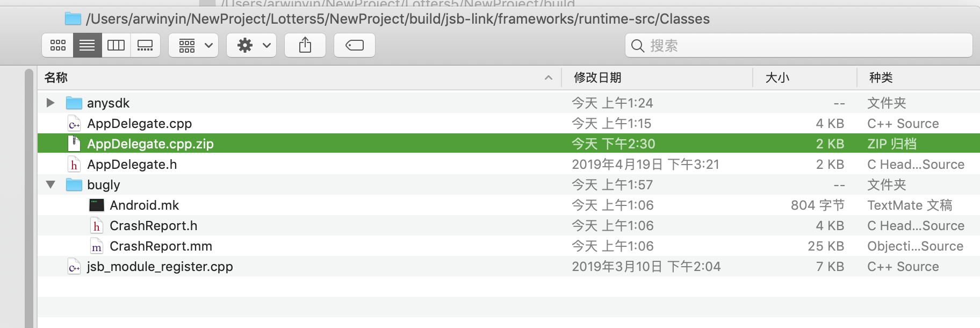
Task: Open the gear action menu
Action: (x=251, y=45)
